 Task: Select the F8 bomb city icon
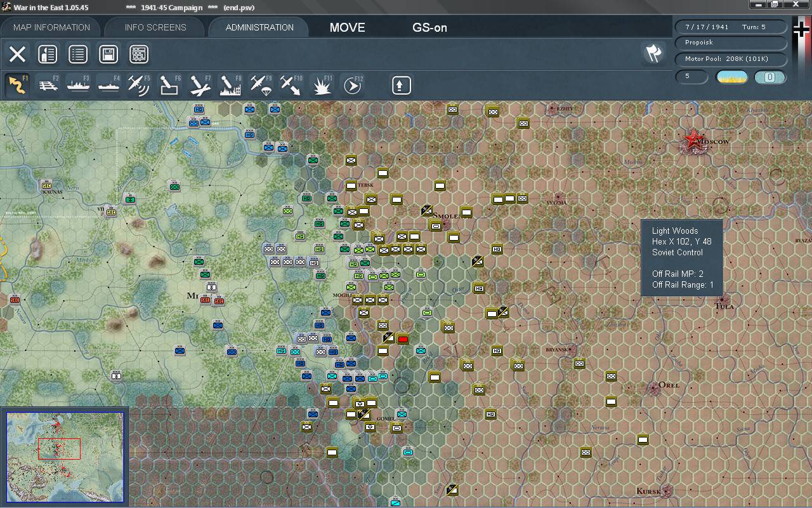point(231,85)
